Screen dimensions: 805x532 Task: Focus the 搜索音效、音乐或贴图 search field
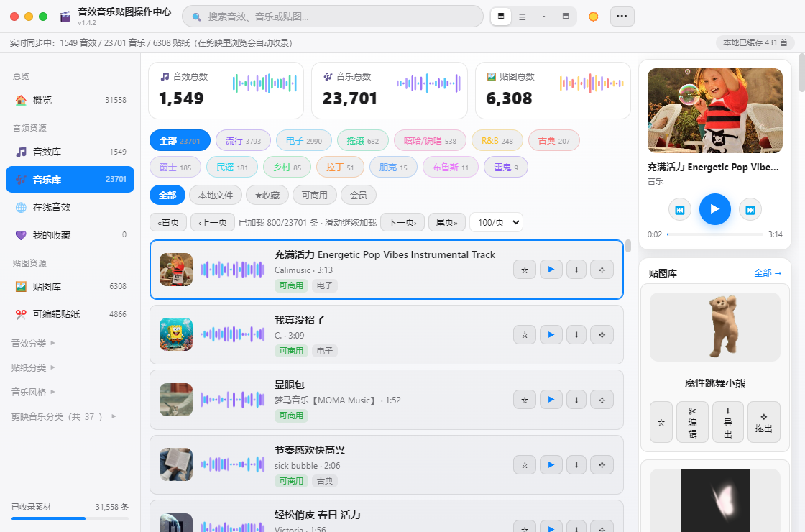point(333,17)
